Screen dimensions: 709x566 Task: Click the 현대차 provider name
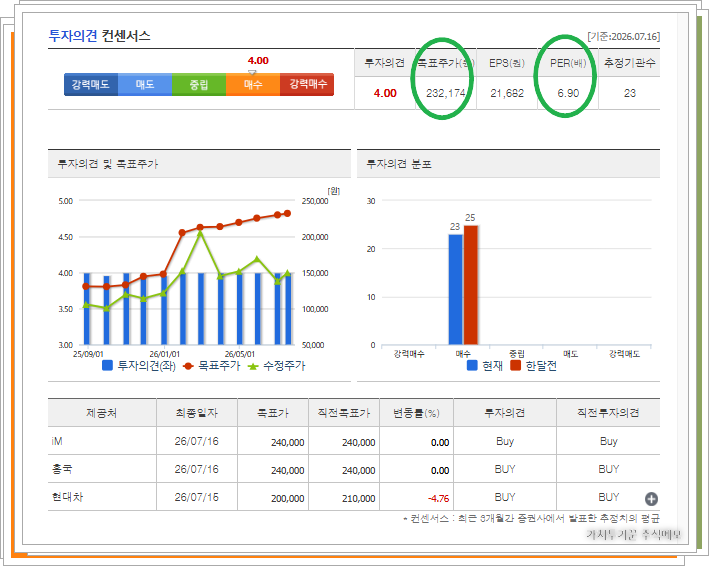coord(67,497)
